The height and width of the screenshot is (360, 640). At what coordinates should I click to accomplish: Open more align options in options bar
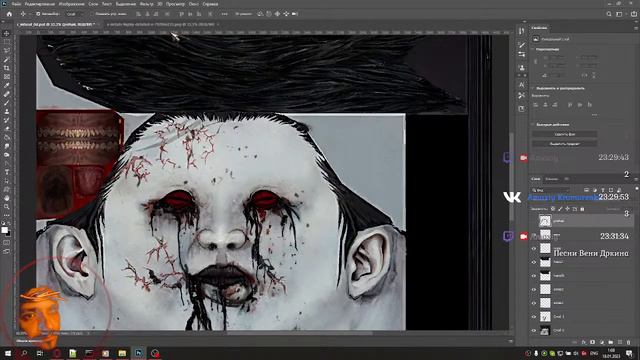224,14
